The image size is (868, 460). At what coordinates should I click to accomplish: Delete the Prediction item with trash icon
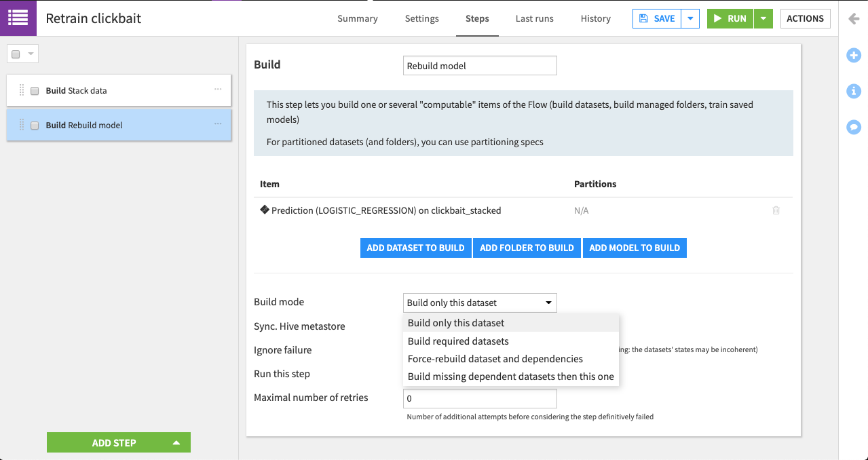click(x=776, y=210)
